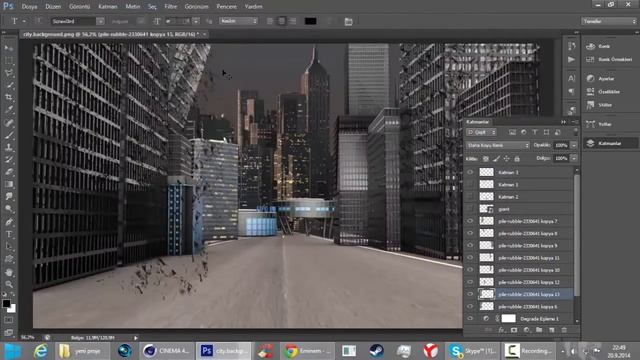Screen dimensions: 640x360
Task: Select the Gradient tool
Action: point(9,184)
